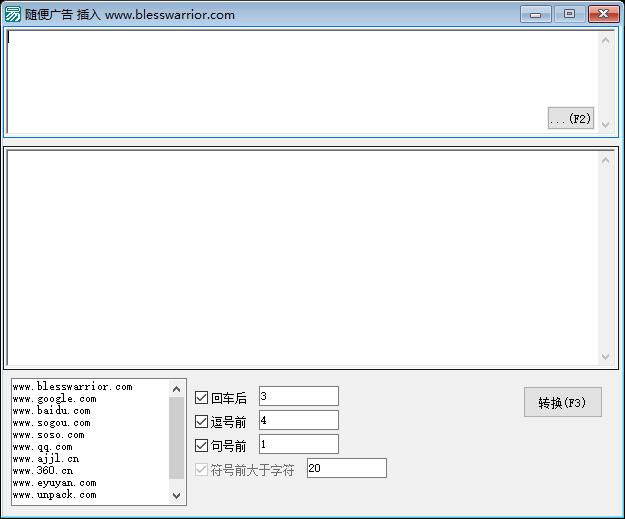Click URL list scrollbar up arrow

coord(177,389)
